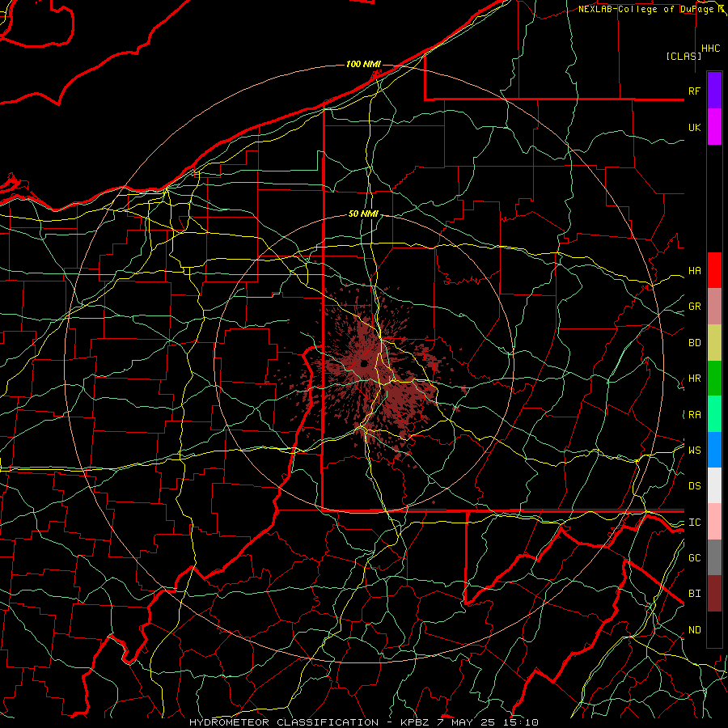Click the ND legend label
This screenshot has height=728, width=728.
(x=694, y=630)
